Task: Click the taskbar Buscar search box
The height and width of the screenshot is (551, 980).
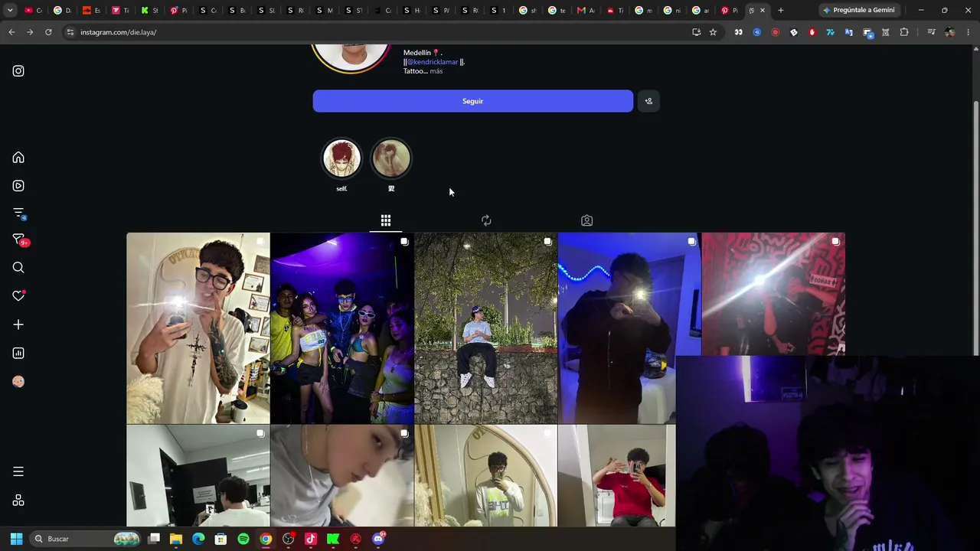Action: click(86, 539)
